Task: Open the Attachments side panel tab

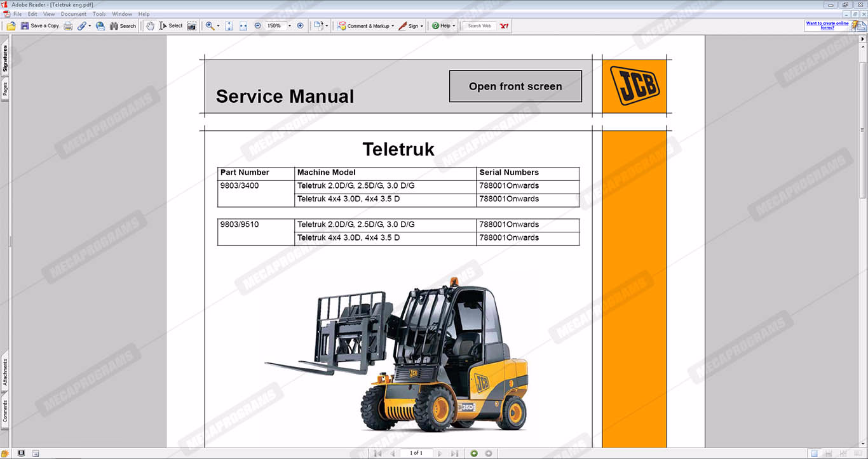Action: pyautogui.click(x=4, y=372)
